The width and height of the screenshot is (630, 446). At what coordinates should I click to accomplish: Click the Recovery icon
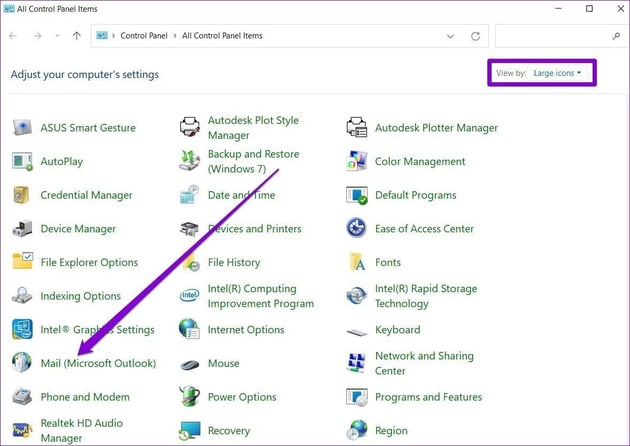(190, 430)
